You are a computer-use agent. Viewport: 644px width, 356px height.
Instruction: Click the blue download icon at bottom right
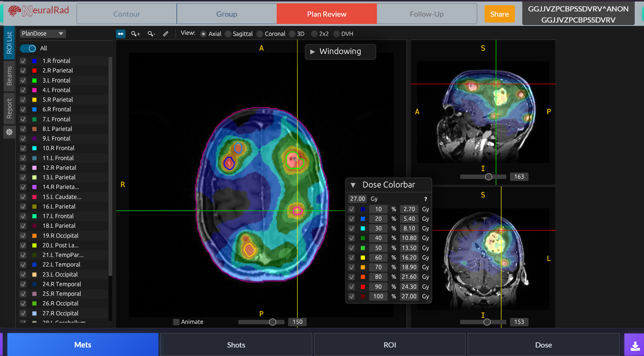(635, 346)
